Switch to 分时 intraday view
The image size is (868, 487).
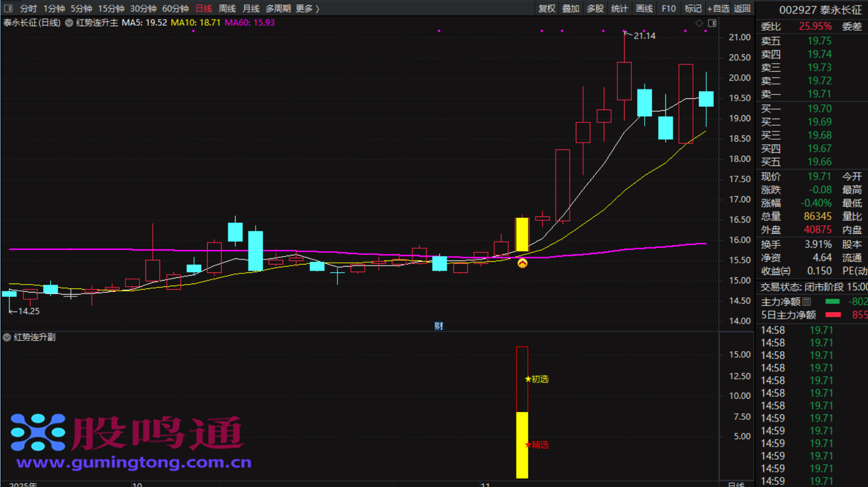[x=28, y=8]
